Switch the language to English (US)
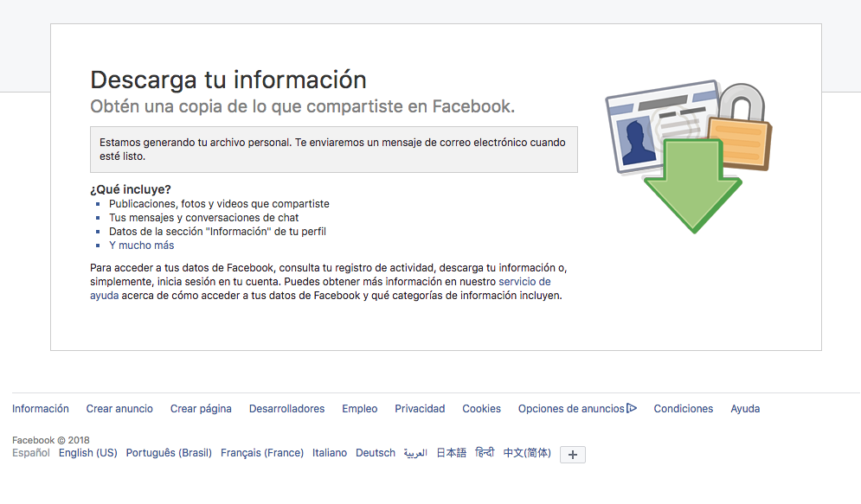 click(x=87, y=452)
